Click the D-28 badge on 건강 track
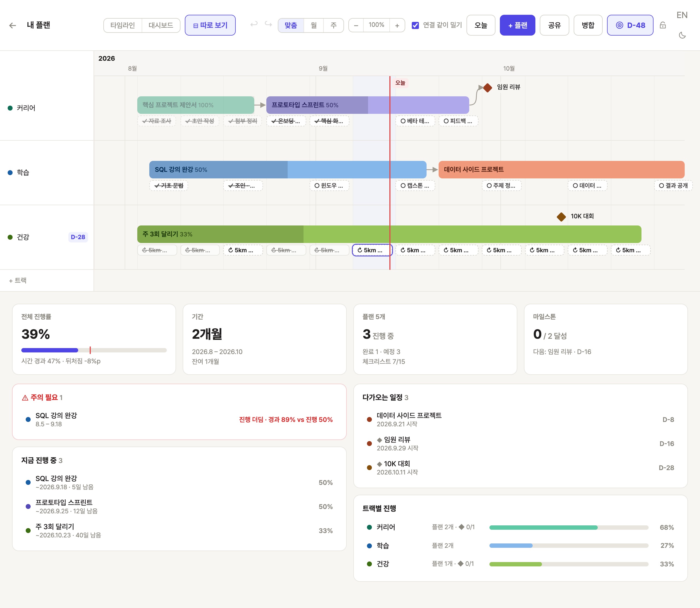Image resolution: width=700 pixels, height=608 pixels. click(78, 237)
